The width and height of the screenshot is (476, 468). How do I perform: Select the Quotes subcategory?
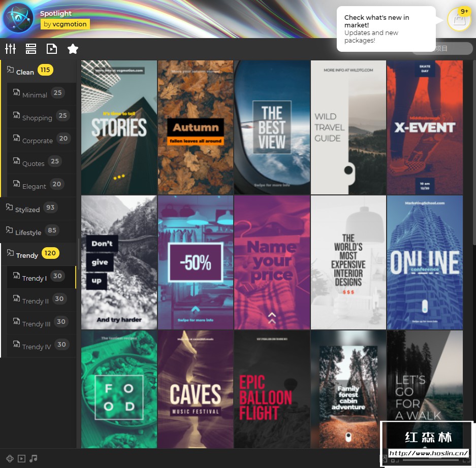pos(42,162)
